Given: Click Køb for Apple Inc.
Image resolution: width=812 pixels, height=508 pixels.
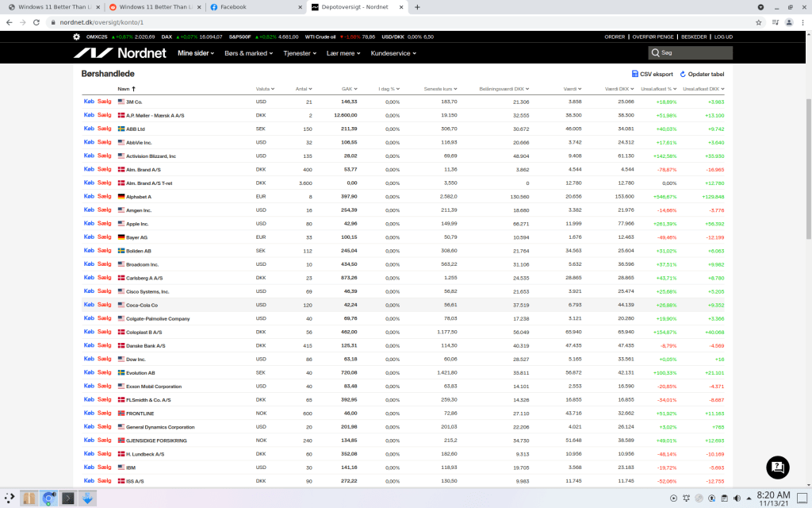Looking at the screenshot, I should point(89,224).
